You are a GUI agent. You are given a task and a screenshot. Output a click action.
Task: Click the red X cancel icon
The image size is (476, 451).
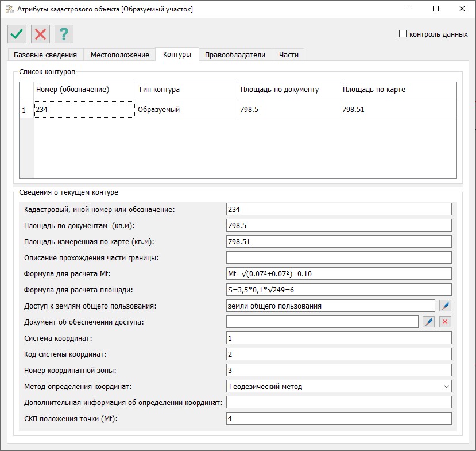click(40, 34)
